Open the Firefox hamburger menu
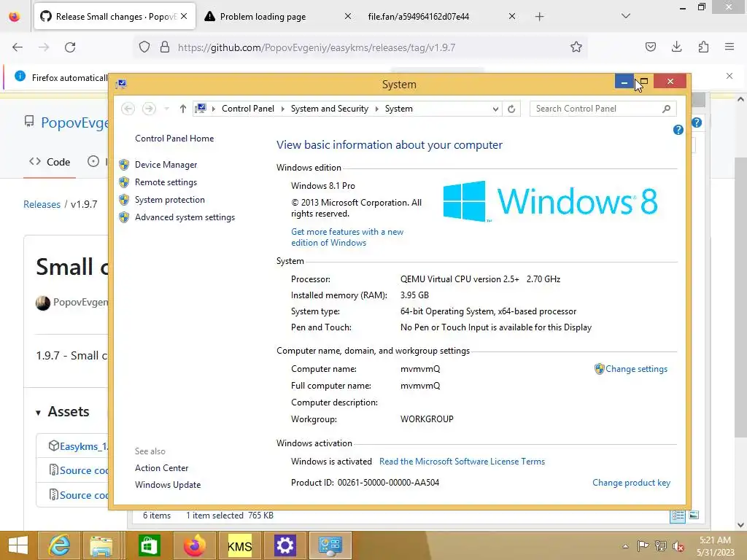The height and width of the screenshot is (560, 747). click(x=729, y=47)
